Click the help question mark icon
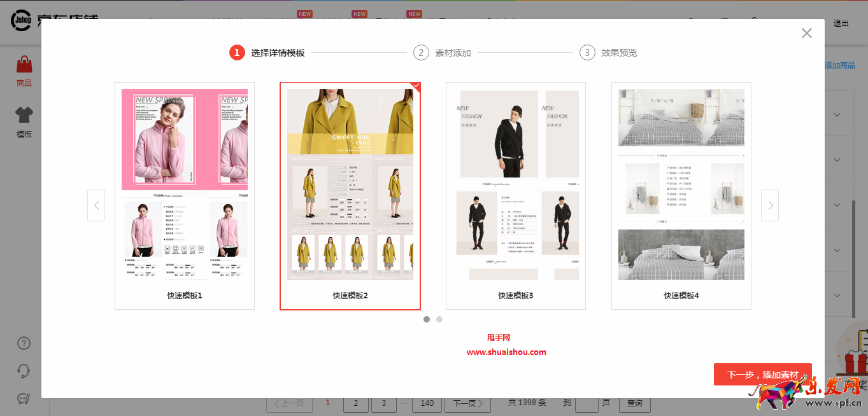The height and width of the screenshot is (416, 868). [x=24, y=343]
